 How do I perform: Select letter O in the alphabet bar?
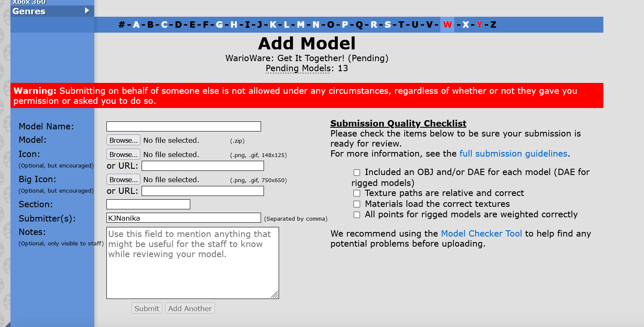[331, 25]
